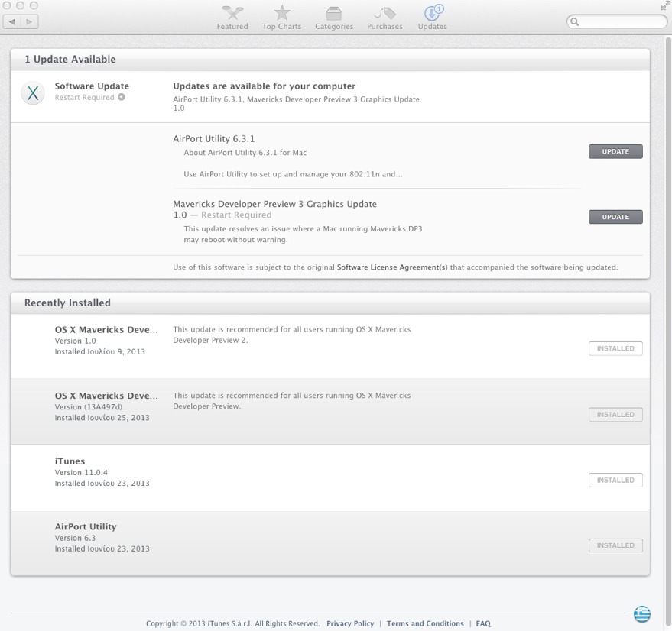
Task: Click the magnifier icon in search
Action: (x=575, y=21)
